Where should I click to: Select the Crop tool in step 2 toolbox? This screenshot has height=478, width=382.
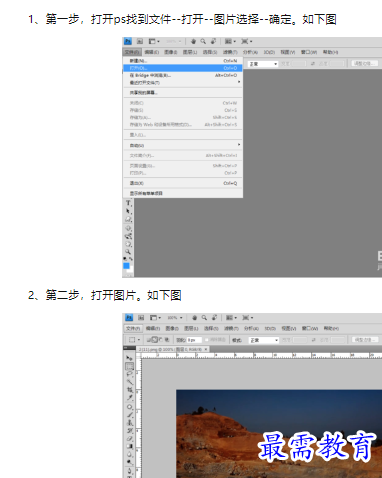click(x=129, y=390)
